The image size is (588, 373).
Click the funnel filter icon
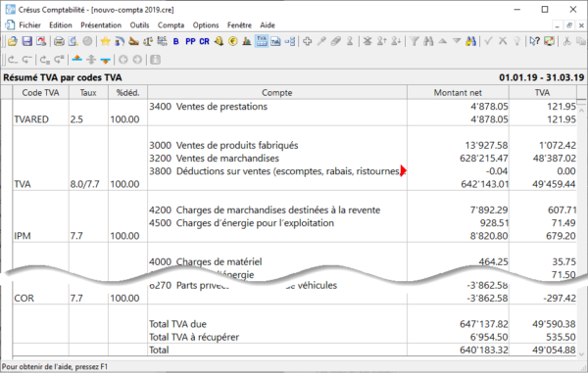pos(414,41)
